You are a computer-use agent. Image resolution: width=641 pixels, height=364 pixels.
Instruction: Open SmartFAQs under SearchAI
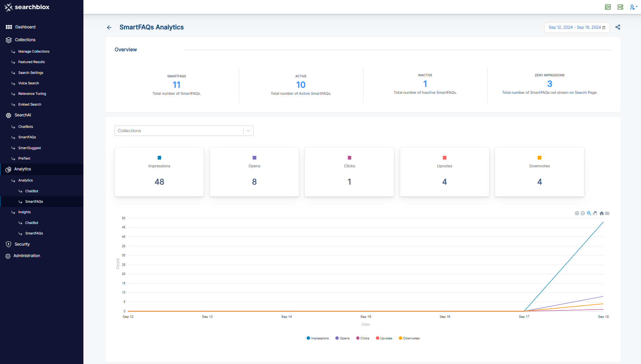pos(27,137)
